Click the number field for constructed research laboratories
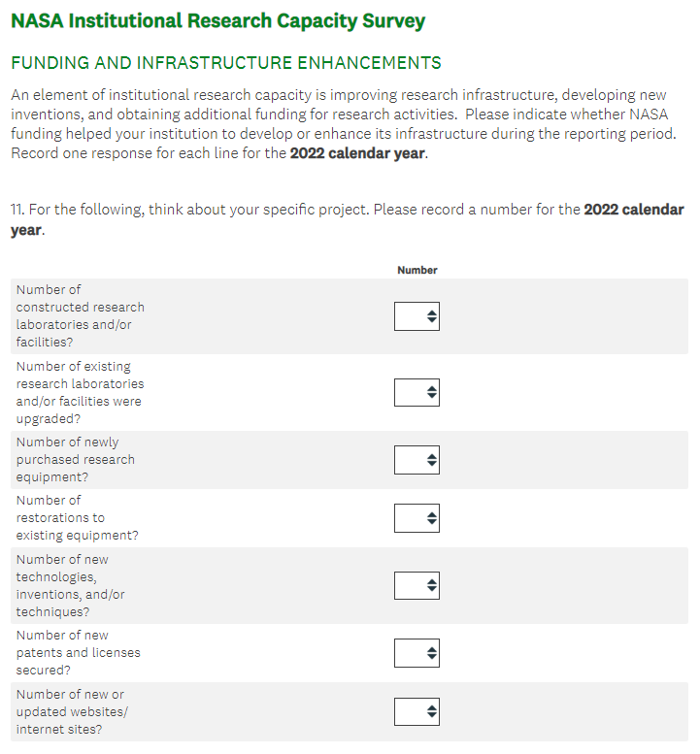Image resolution: width=700 pixels, height=754 pixels. pos(411,316)
